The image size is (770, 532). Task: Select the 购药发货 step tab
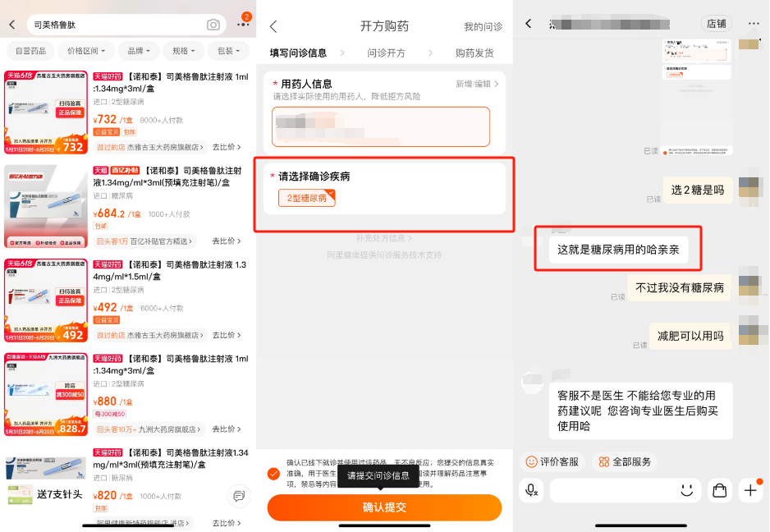[474, 53]
